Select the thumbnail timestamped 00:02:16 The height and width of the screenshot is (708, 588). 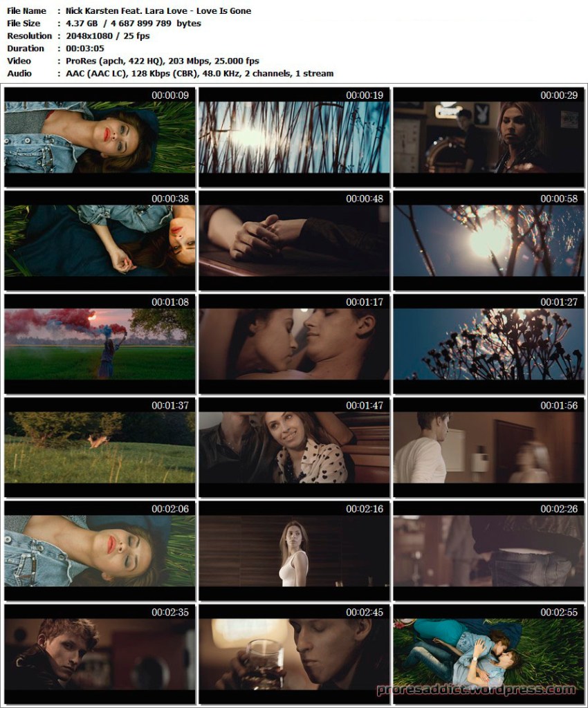click(x=294, y=550)
